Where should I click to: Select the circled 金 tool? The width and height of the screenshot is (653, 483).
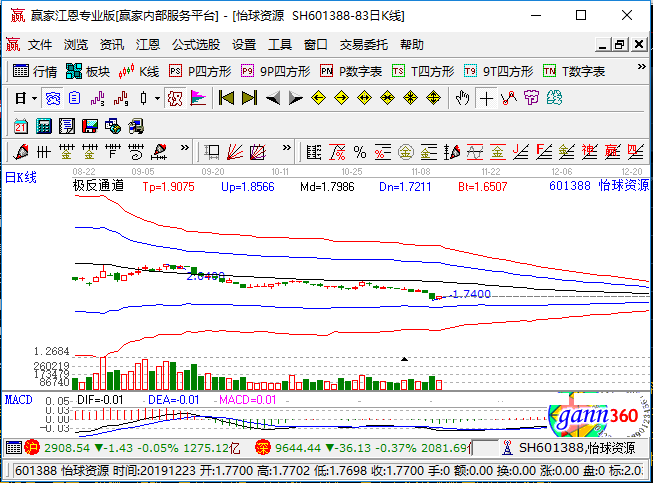click(x=406, y=152)
